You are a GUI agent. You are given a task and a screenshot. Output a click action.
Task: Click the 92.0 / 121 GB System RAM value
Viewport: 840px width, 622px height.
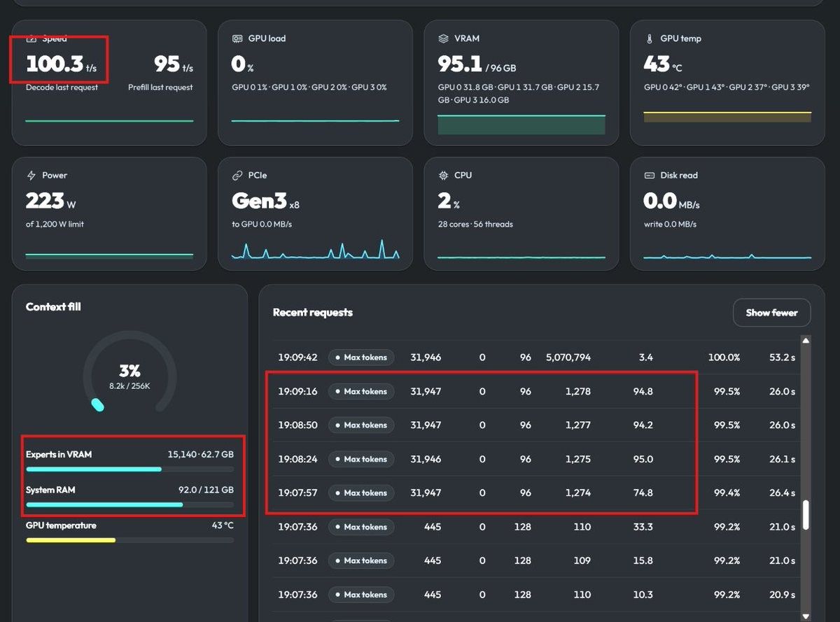pos(206,490)
